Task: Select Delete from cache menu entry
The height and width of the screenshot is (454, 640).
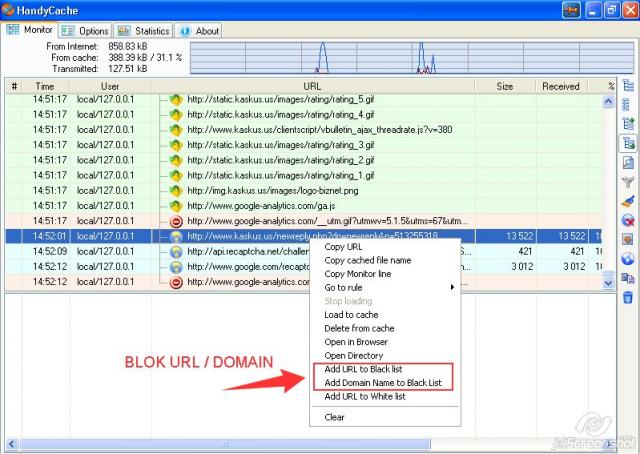Action: [x=360, y=328]
